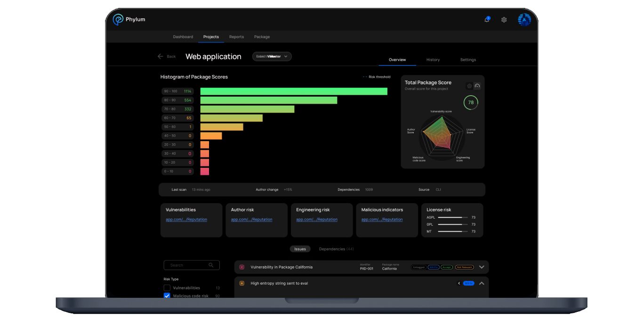Click critical severity badge on California vulnerability
This screenshot has height=327, width=644.
242,267
